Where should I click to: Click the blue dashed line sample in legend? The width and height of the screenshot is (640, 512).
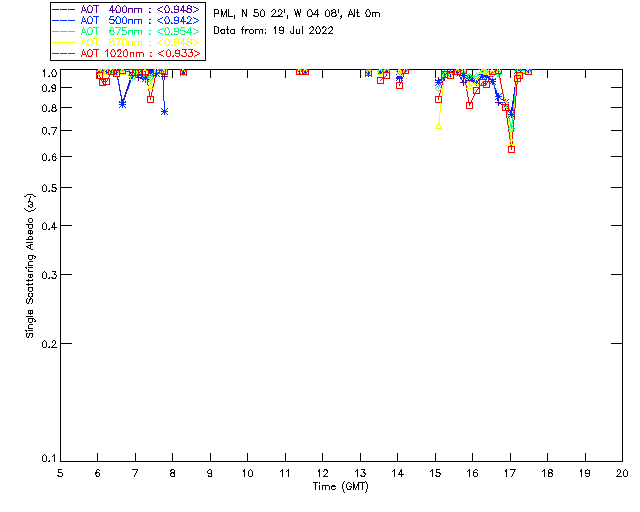(64, 20)
